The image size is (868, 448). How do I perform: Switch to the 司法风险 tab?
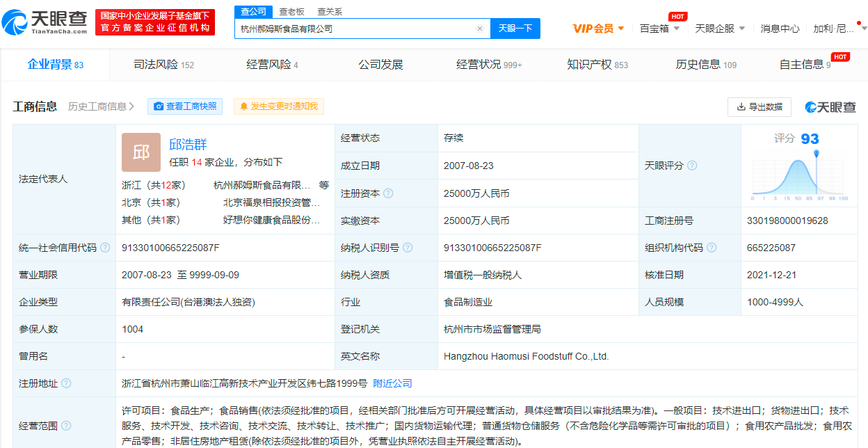[163, 65]
